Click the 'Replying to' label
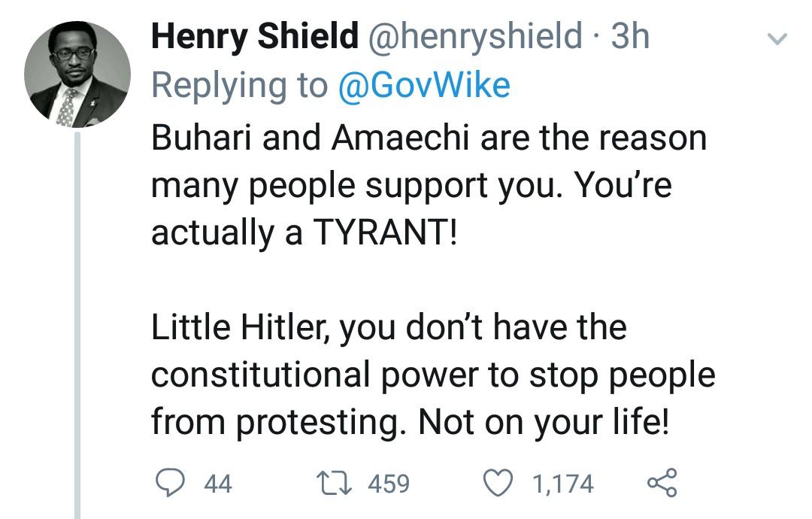The width and height of the screenshot is (812, 519). point(239,86)
